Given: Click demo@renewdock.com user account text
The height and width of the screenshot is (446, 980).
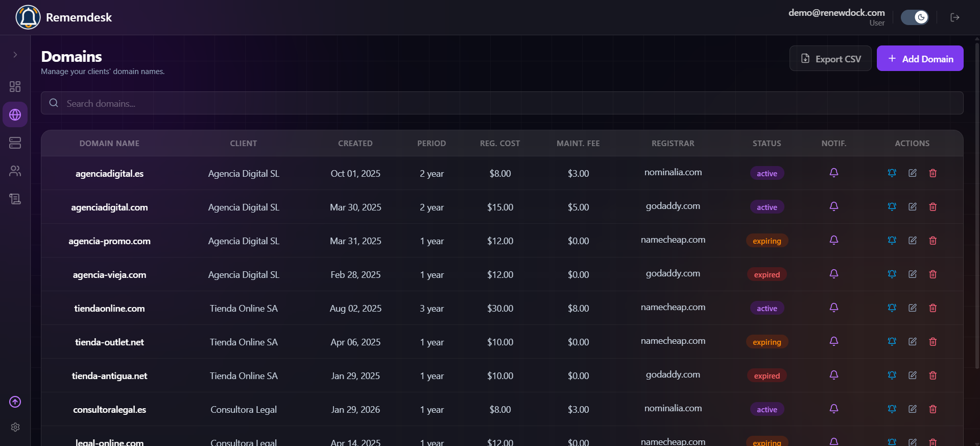Looking at the screenshot, I should point(836,13).
